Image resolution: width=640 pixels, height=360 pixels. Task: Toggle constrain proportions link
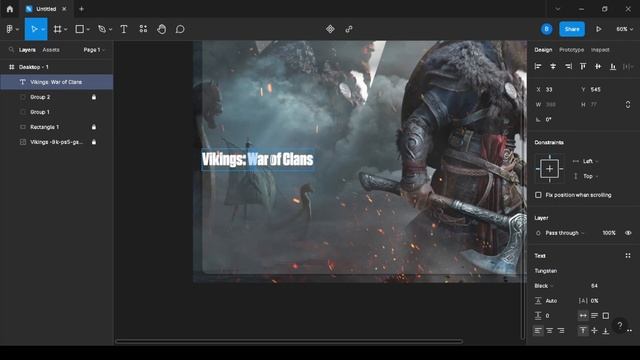point(628,104)
